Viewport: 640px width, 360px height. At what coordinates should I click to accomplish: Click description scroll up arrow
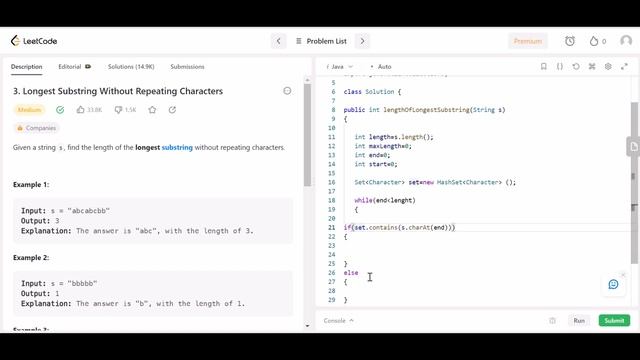pos(307,80)
